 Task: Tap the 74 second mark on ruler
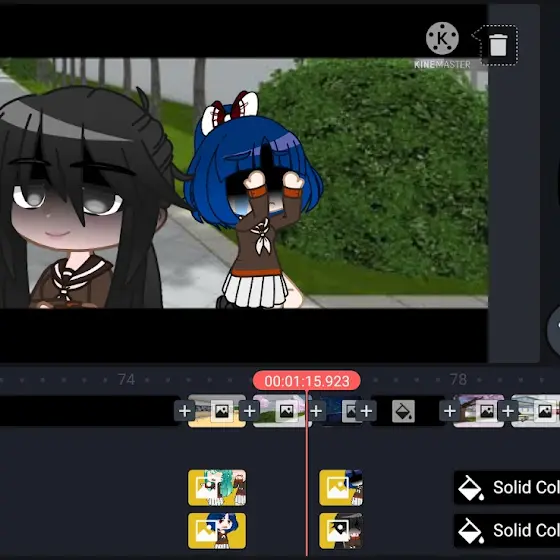pyautogui.click(x=127, y=380)
